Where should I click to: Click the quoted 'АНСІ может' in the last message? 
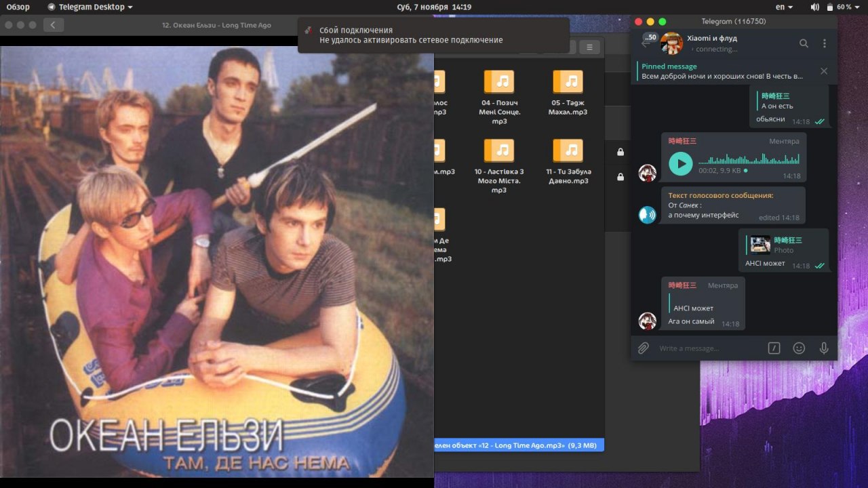tap(693, 308)
